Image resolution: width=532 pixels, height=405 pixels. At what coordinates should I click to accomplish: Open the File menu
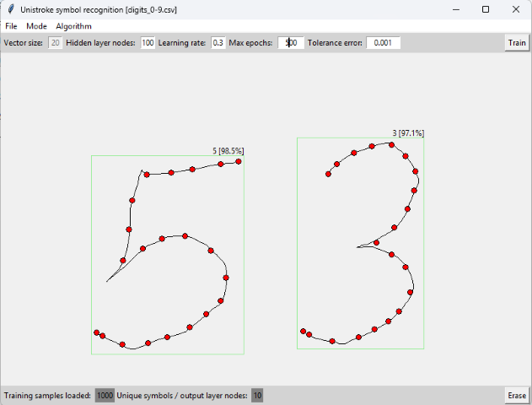(x=11, y=26)
